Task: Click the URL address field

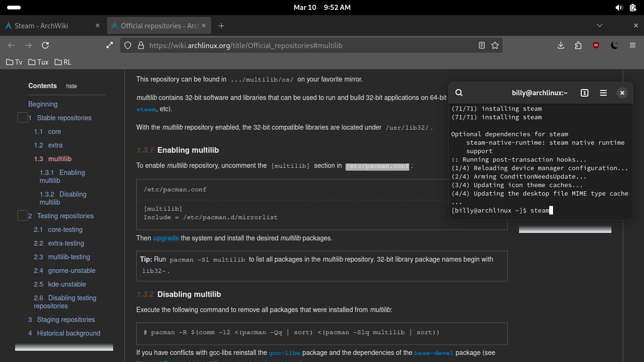Action: click(x=311, y=46)
